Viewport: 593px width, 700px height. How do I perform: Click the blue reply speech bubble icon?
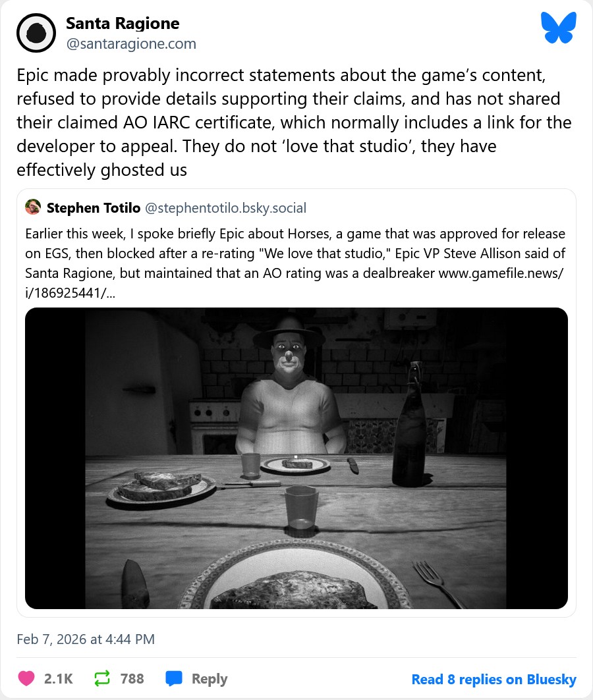pyautogui.click(x=174, y=679)
